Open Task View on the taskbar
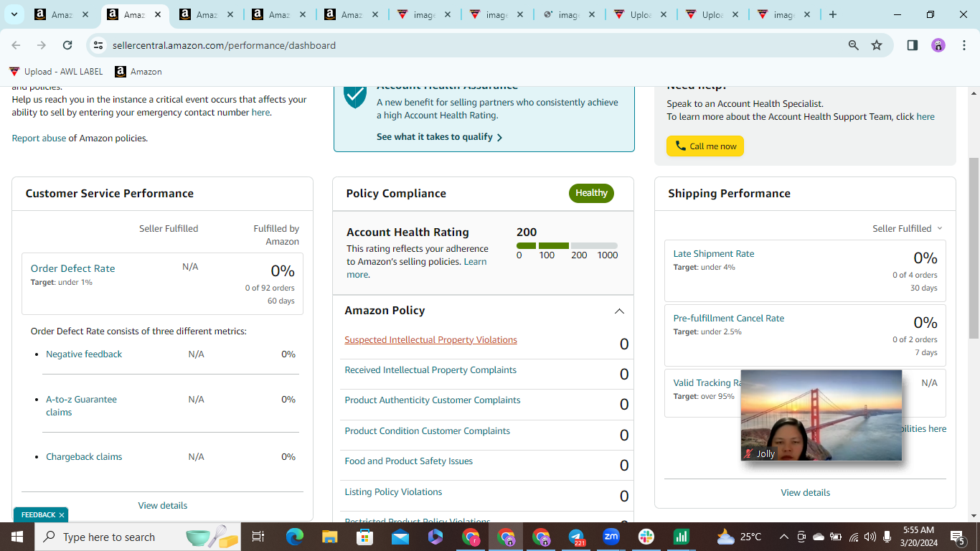Screen dimensions: 980x551 click(x=258, y=537)
